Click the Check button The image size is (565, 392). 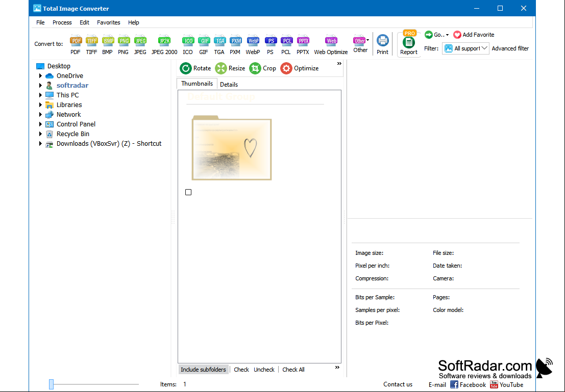(x=241, y=370)
